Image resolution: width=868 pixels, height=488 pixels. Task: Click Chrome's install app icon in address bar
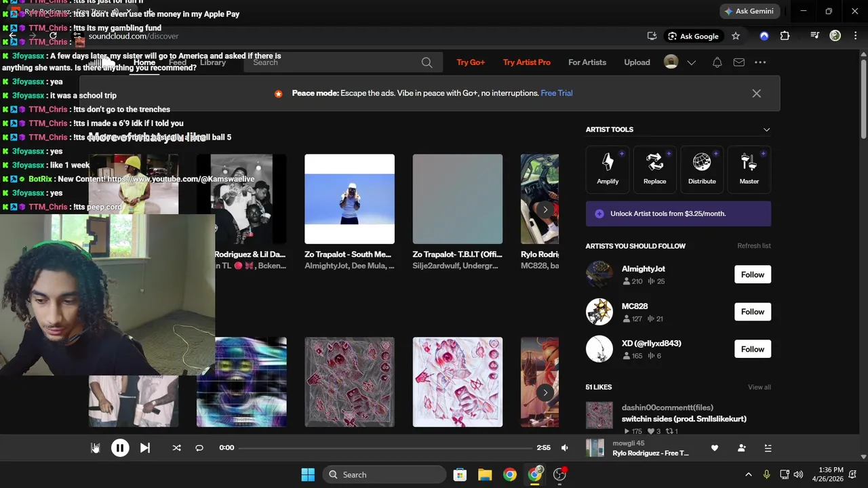pos(652,36)
